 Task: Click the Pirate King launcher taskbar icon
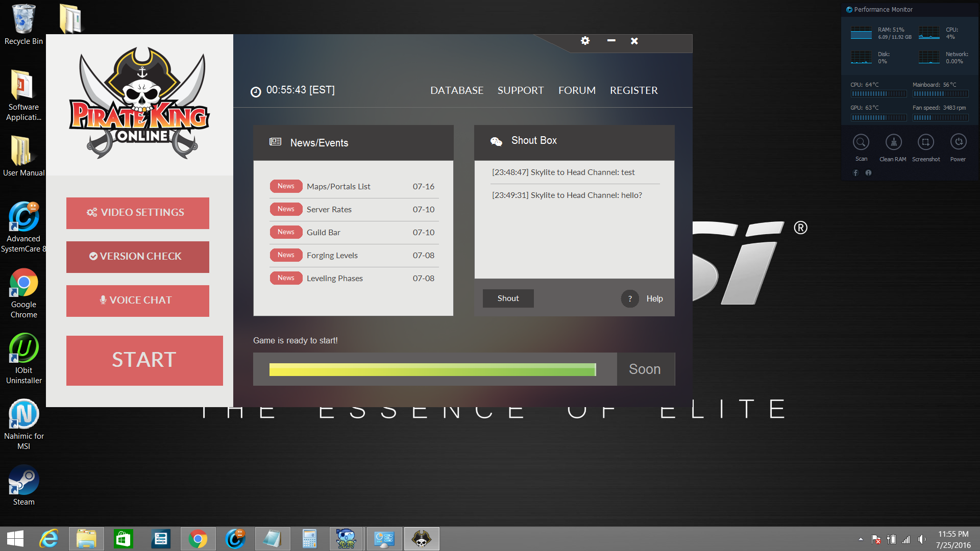click(x=422, y=539)
